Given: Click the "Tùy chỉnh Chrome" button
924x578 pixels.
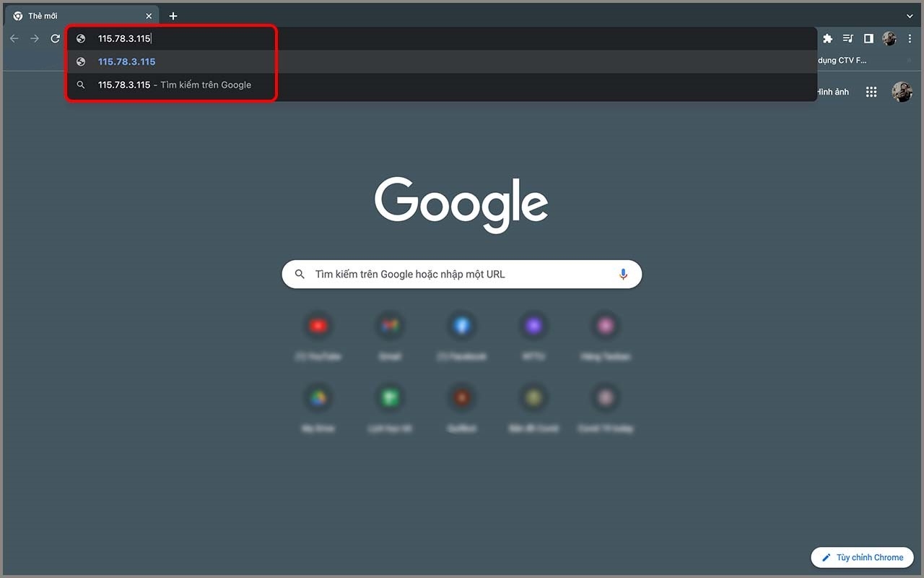Looking at the screenshot, I should [x=862, y=557].
